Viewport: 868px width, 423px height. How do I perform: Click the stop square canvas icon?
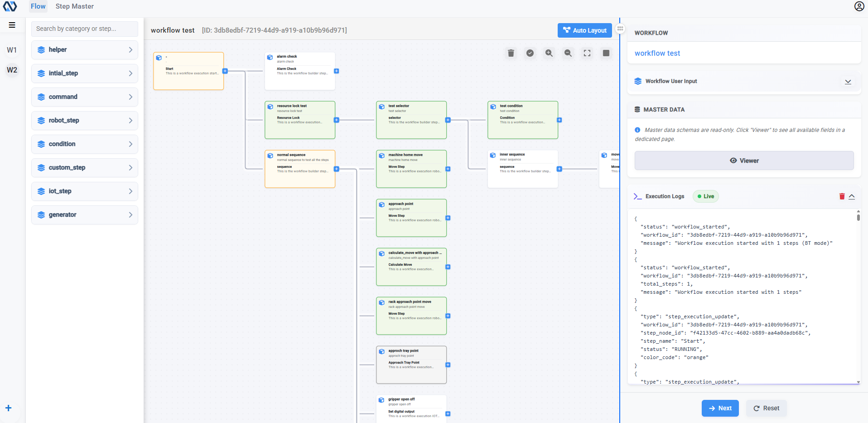point(606,53)
